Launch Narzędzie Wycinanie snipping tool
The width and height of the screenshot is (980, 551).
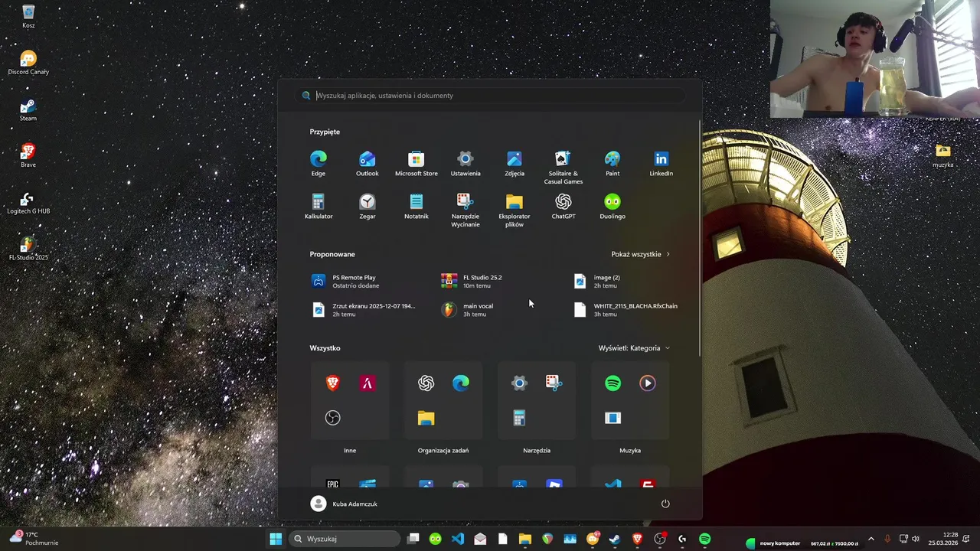[465, 210]
